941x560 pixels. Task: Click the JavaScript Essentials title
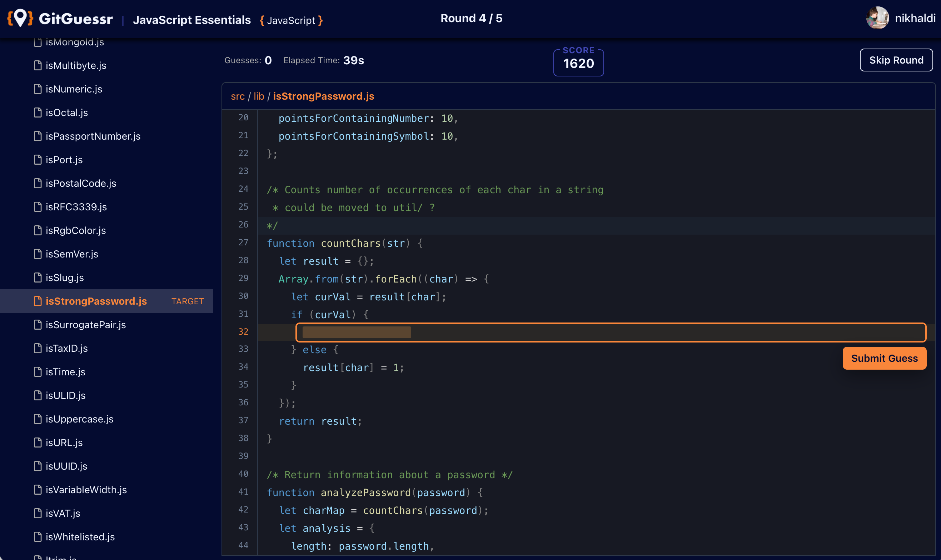pos(192,20)
